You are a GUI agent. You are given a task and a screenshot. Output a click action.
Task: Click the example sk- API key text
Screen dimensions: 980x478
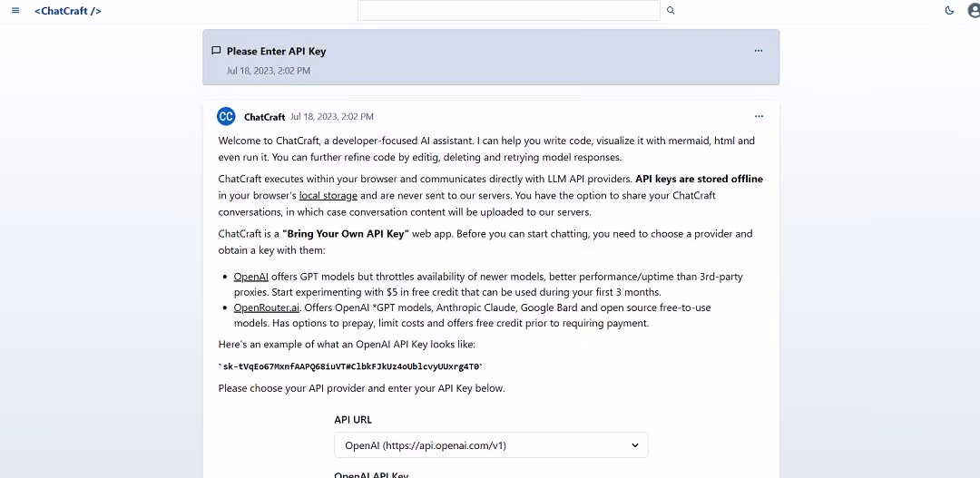(350, 366)
